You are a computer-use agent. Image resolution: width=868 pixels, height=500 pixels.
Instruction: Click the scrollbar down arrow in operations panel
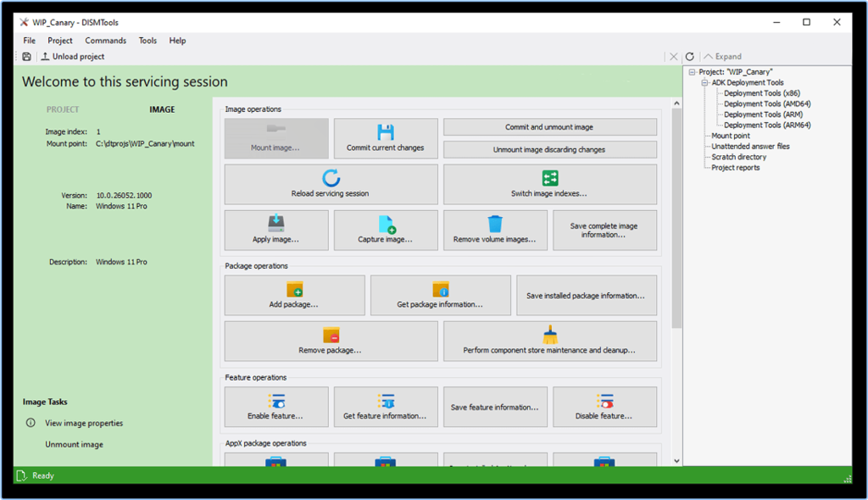[676, 461]
